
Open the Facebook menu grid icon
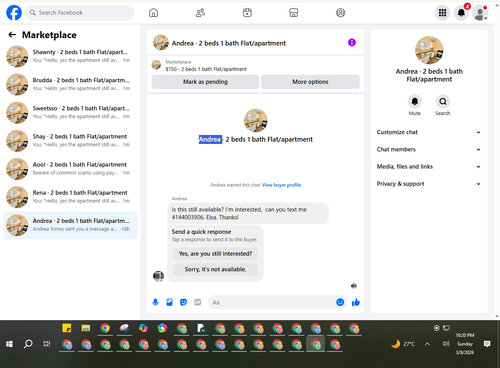442,13
